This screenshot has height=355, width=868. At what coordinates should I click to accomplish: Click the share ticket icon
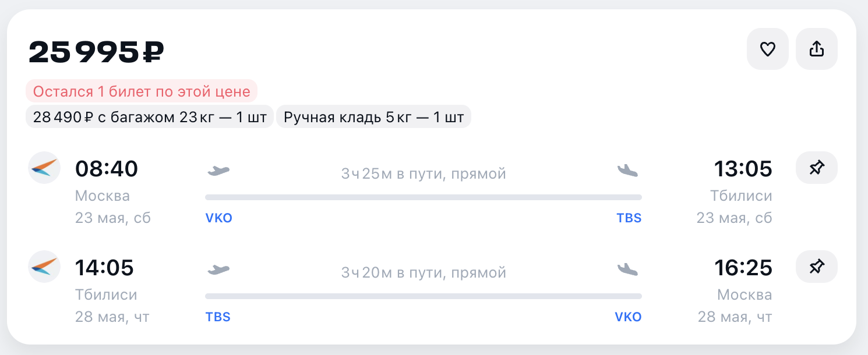(817, 49)
